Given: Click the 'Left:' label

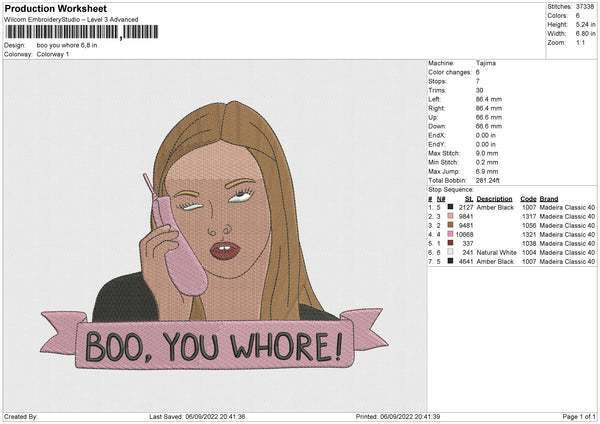Looking at the screenshot, I should click(x=434, y=99).
